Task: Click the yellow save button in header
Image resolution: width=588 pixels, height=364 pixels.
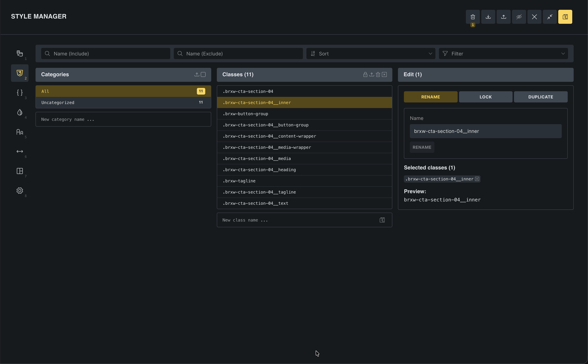Action: [565, 17]
